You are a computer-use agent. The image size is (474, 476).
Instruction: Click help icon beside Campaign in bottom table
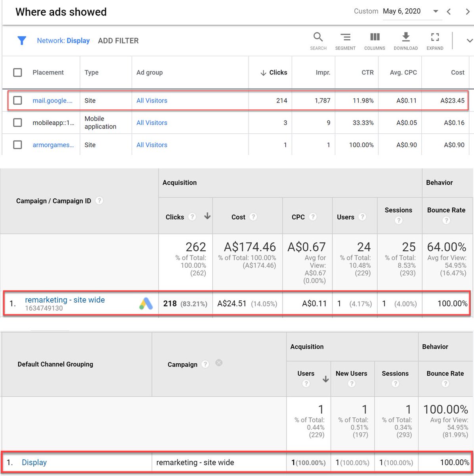pos(205,364)
